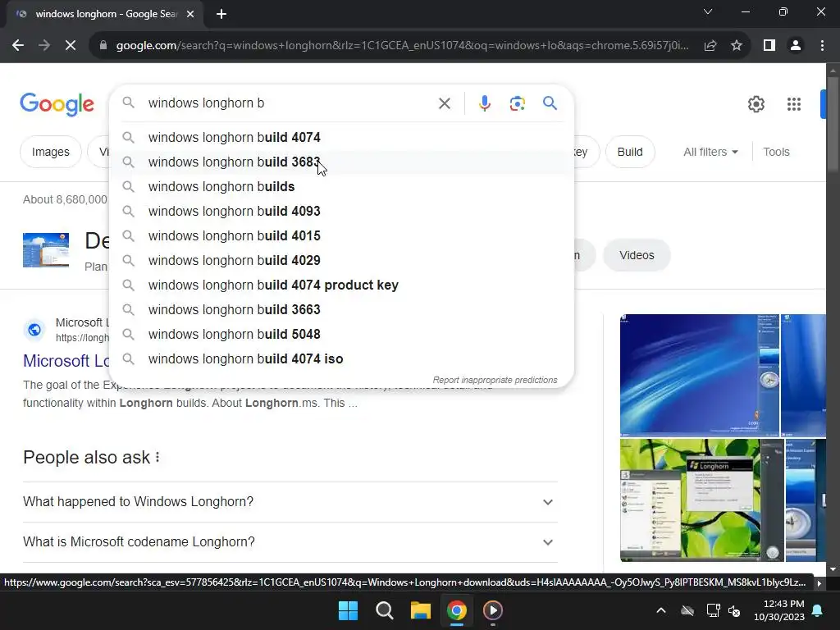Screen dimensions: 840x630
Task: Select suggestion windows longhorn build 5048
Action: [341, 335]
